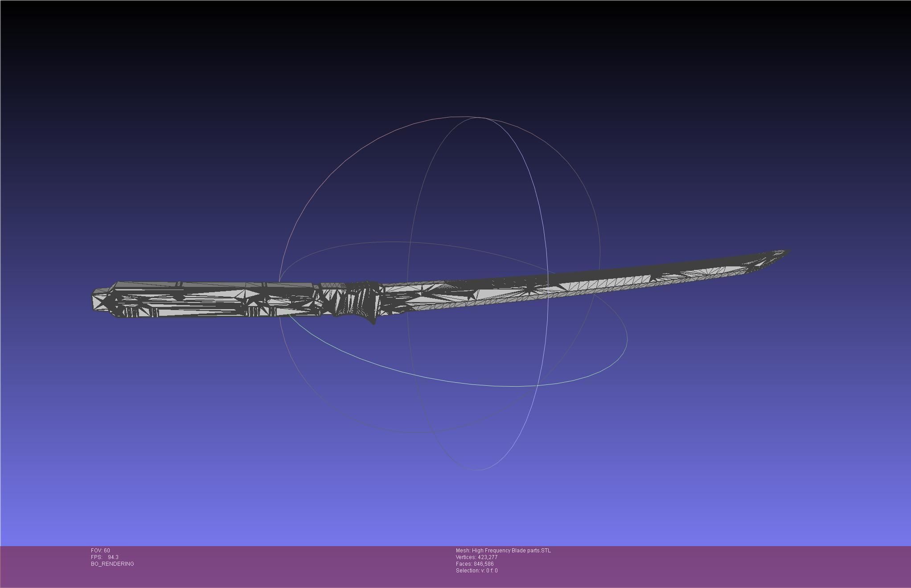Click the mesh name High Frequency Blade parts.STL
This screenshot has height=588, width=911.
point(503,551)
